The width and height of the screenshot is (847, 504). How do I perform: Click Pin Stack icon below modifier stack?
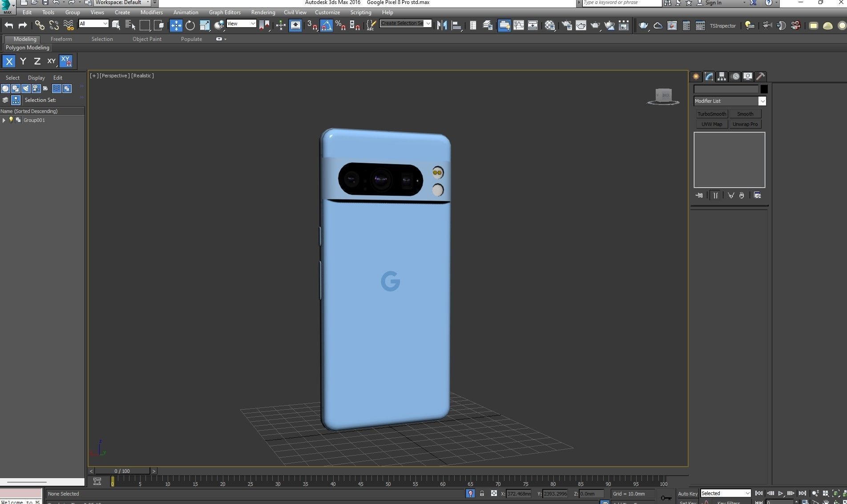(699, 195)
